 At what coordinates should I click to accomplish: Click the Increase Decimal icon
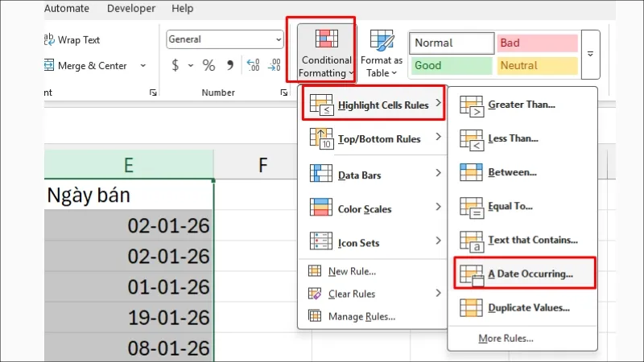[x=253, y=65]
